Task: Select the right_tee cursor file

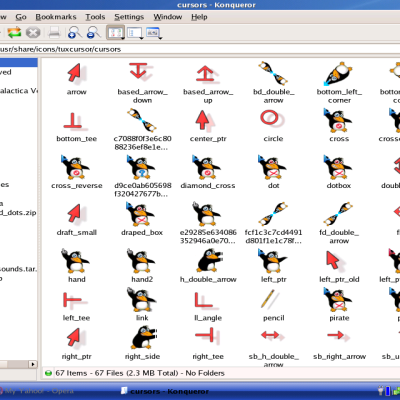Action: pos(208,344)
